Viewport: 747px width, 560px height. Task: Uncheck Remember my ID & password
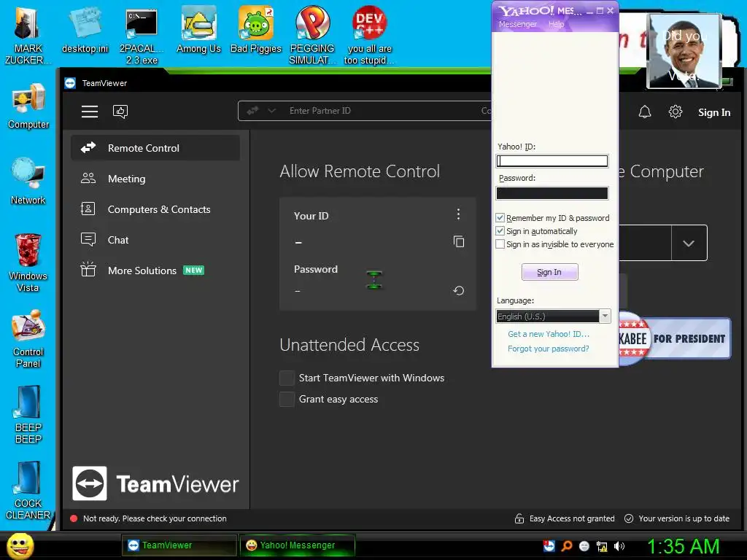tap(500, 217)
